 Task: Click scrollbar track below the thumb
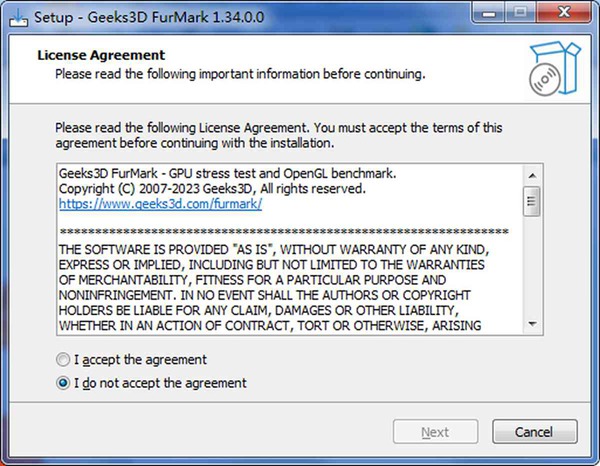pyautogui.click(x=532, y=270)
